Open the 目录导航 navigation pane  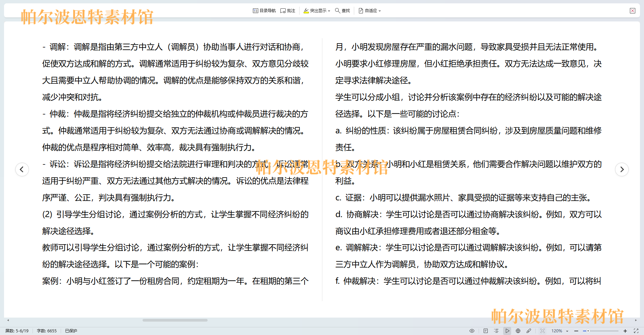click(x=264, y=11)
